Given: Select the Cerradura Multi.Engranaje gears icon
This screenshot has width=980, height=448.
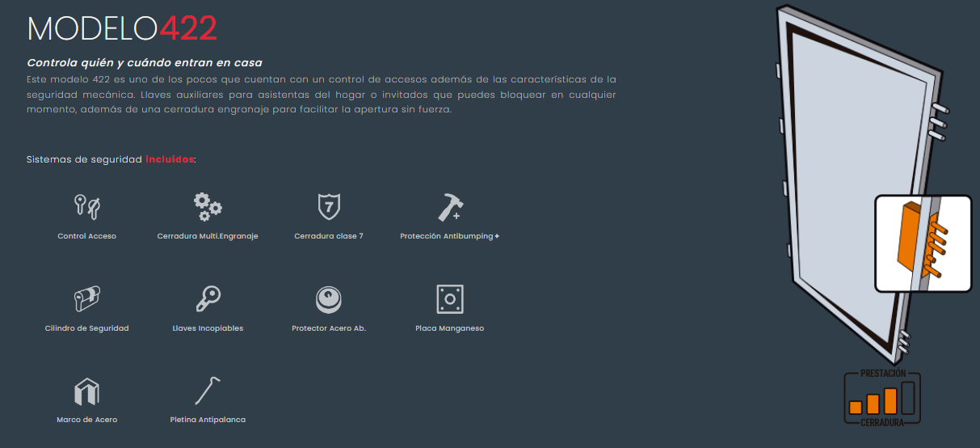Looking at the screenshot, I should tap(207, 206).
